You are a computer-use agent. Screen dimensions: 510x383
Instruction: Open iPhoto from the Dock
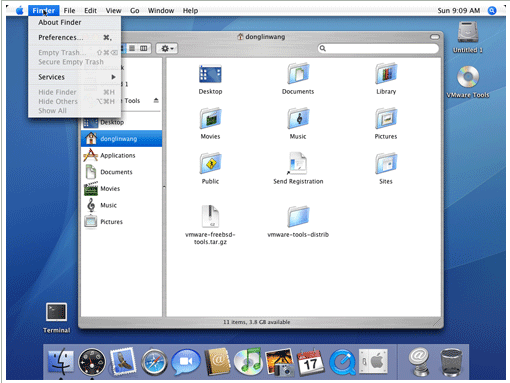click(x=279, y=362)
